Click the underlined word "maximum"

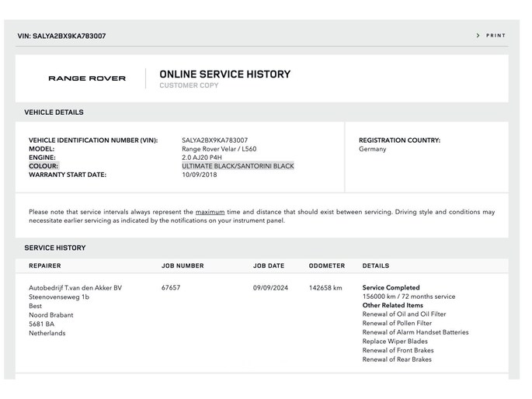click(210, 212)
